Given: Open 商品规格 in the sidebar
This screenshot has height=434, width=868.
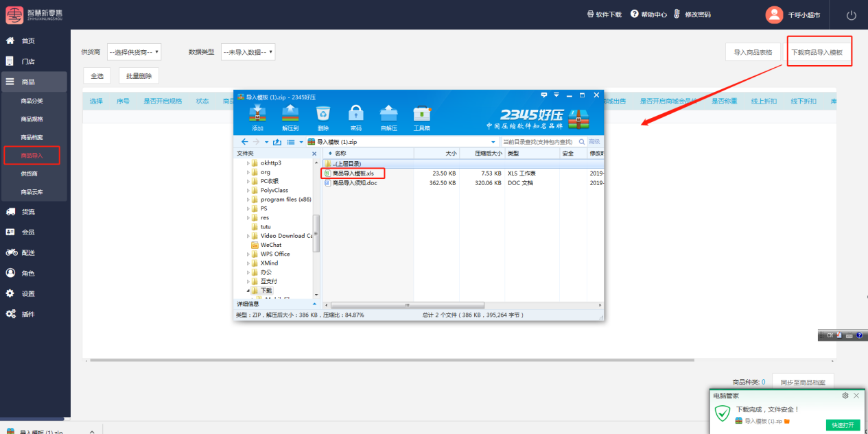Looking at the screenshot, I should pos(32,119).
